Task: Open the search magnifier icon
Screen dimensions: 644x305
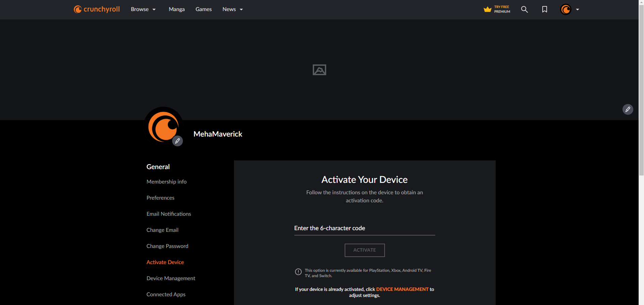Action: 524,9
